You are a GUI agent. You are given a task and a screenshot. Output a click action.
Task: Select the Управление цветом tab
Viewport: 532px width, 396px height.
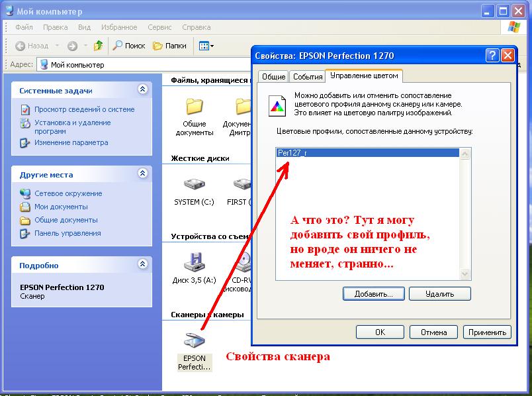364,75
